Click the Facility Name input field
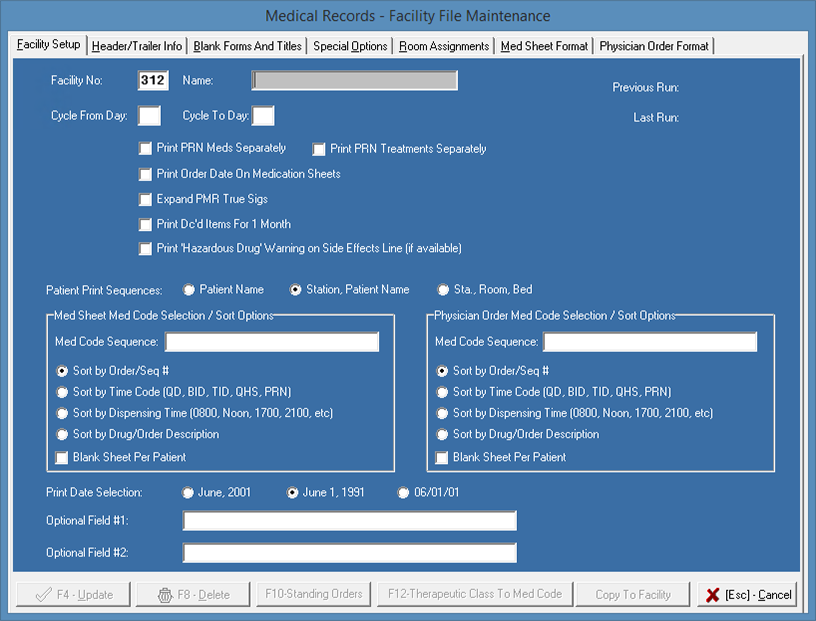816x621 pixels. click(x=354, y=80)
